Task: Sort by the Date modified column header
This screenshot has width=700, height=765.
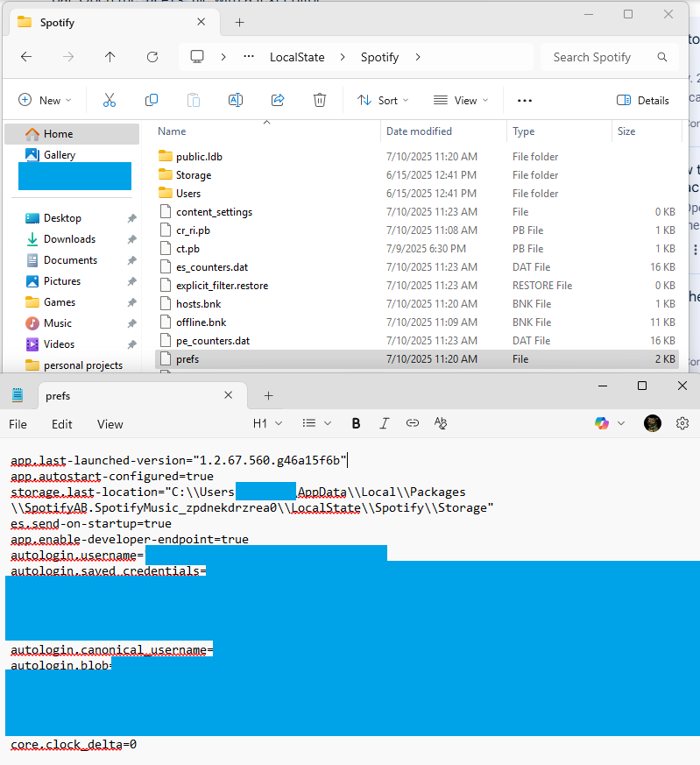Action: 444,131
